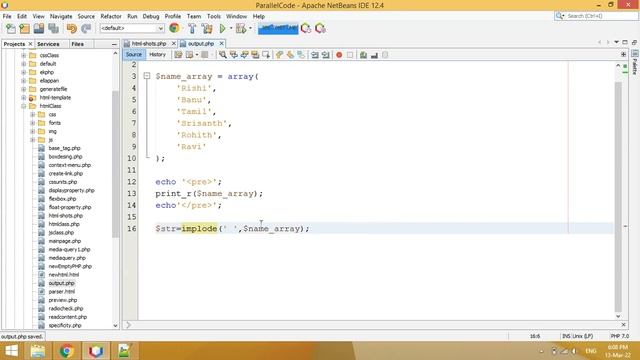
Task: Click the New File toolbar icon
Action: click(11, 29)
